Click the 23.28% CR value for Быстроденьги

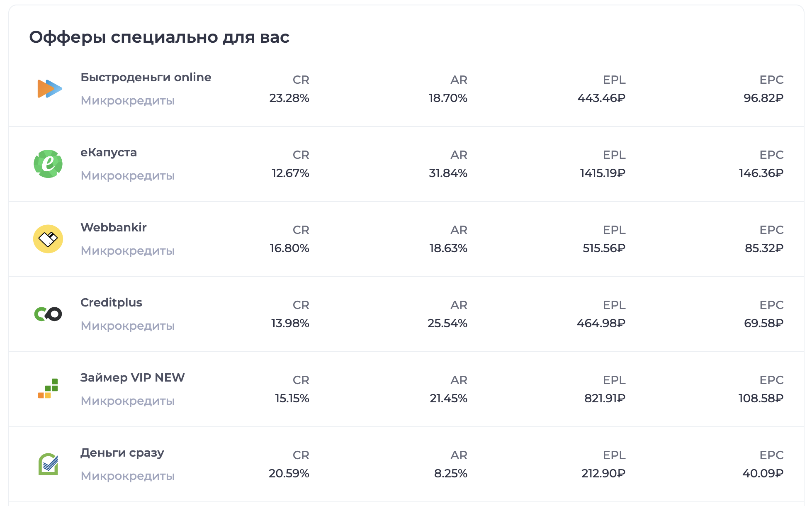coord(289,98)
